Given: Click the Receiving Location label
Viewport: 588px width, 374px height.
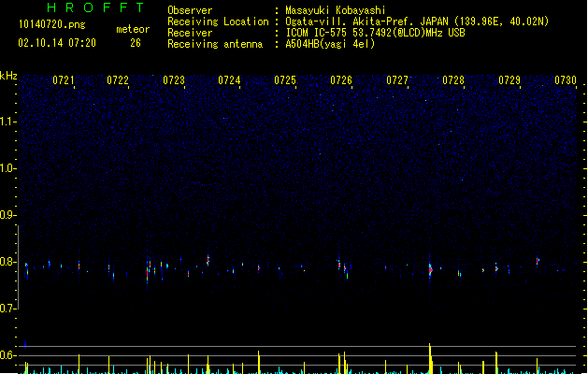Looking at the screenshot, I should point(218,22).
